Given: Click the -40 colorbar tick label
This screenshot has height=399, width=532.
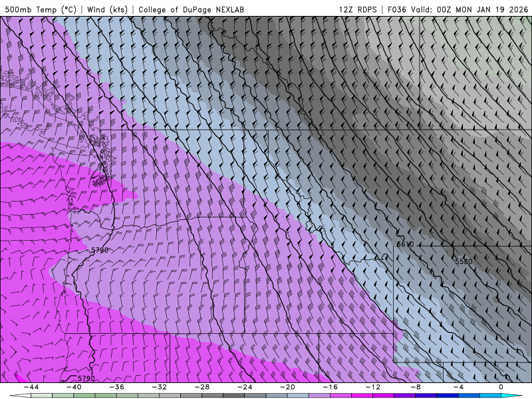Looking at the screenshot, I should pos(74,387).
